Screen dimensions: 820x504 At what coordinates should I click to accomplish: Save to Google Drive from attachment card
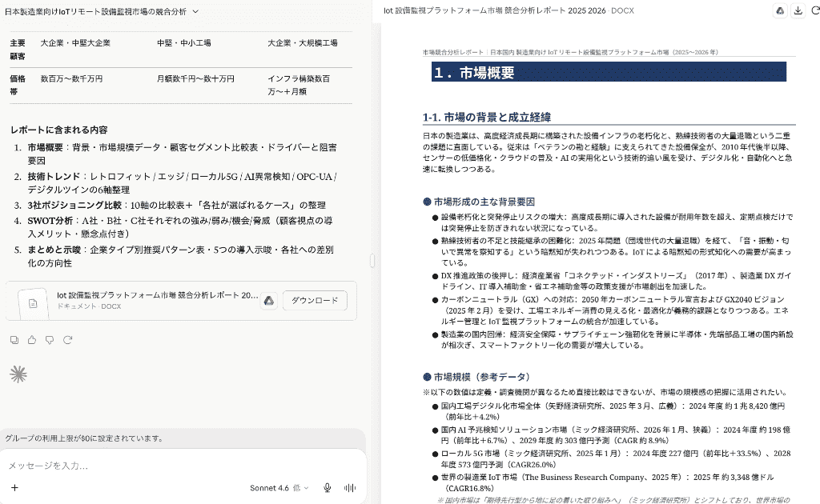(269, 300)
